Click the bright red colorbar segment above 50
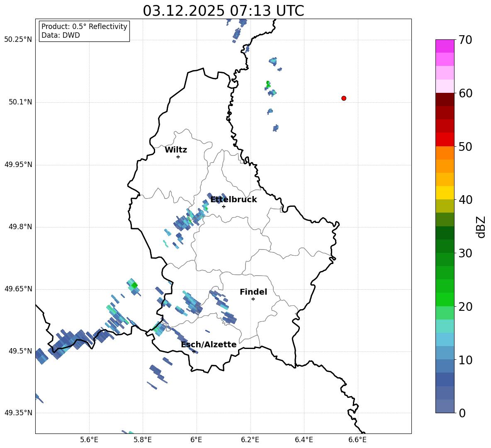Image resolution: width=491 pixels, height=448 pixels. pyautogui.click(x=445, y=140)
